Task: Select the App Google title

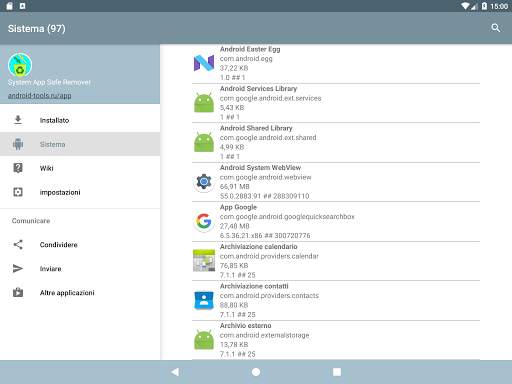Action: pos(238,207)
